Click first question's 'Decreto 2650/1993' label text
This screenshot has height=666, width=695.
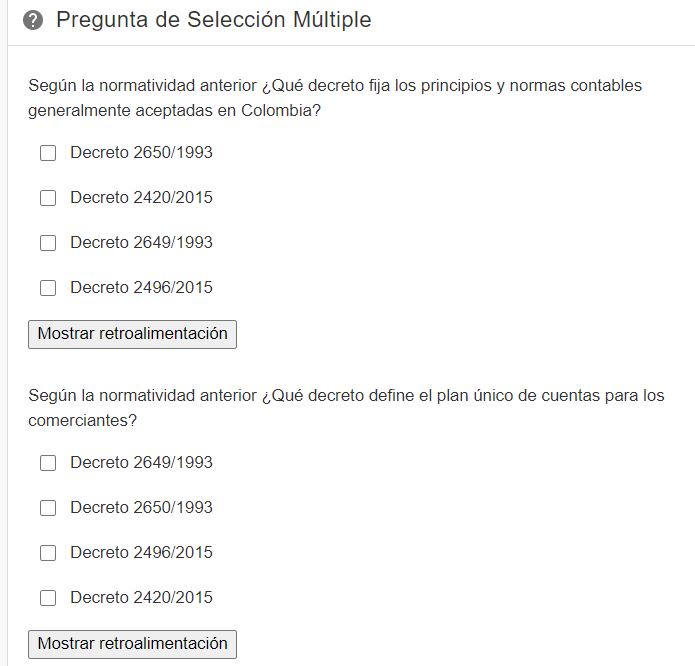141,152
